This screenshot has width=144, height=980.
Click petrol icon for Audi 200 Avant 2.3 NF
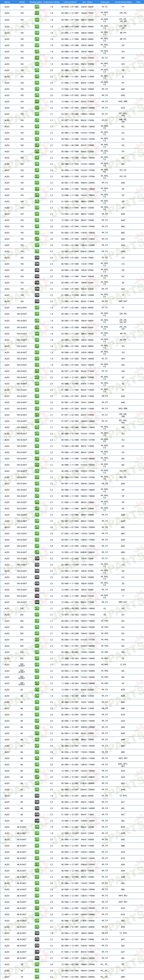(37, 684)
